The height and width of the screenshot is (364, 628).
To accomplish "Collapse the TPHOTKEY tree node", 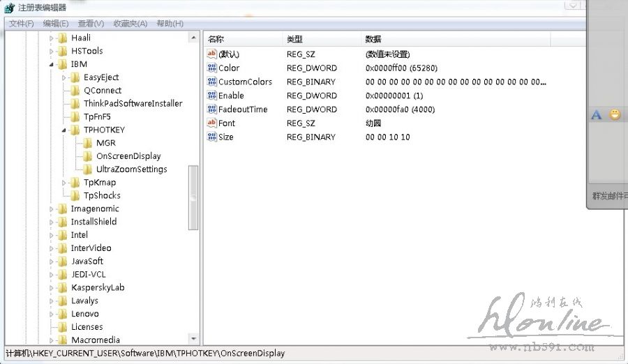I will (x=63, y=130).
